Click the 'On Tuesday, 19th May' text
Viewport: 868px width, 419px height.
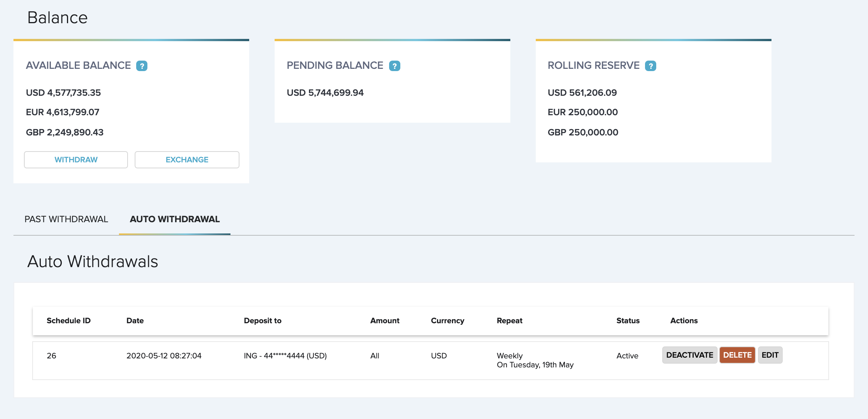[x=535, y=365]
